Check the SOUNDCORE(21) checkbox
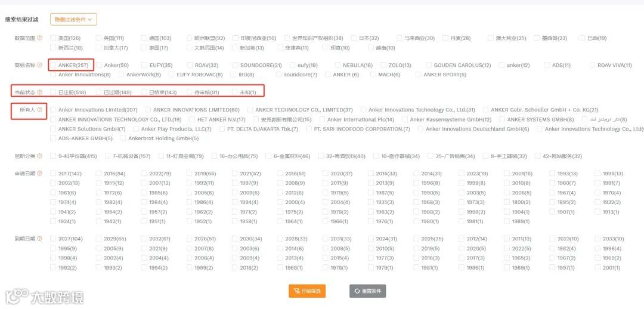644x309 pixels. [235, 66]
